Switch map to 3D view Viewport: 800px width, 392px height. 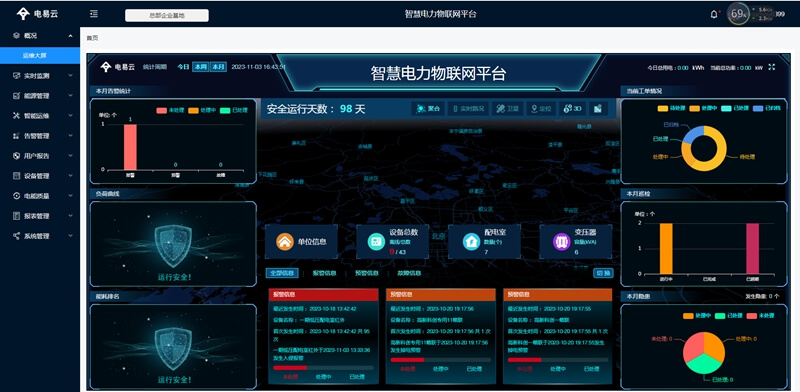[571, 109]
